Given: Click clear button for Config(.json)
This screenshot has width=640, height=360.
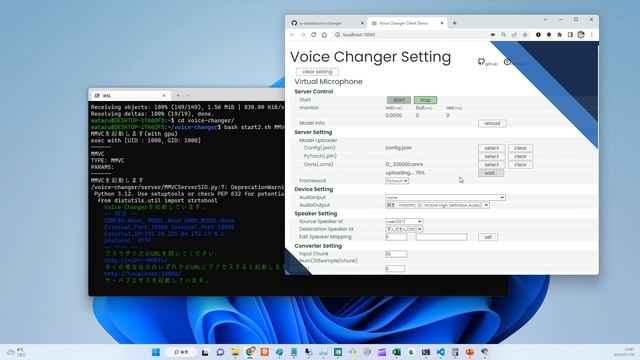Looking at the screenshot, I should click(520, 148).
